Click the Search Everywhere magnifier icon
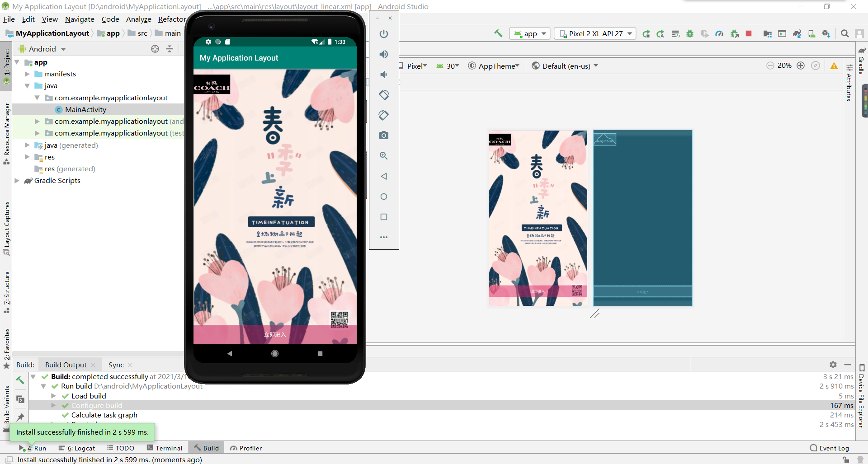868x464 pixels. click(844, 33)
